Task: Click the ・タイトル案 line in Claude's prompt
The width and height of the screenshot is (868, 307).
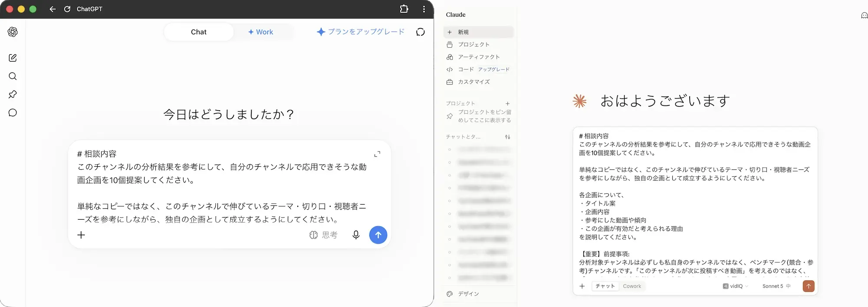Action: point(597,203)
